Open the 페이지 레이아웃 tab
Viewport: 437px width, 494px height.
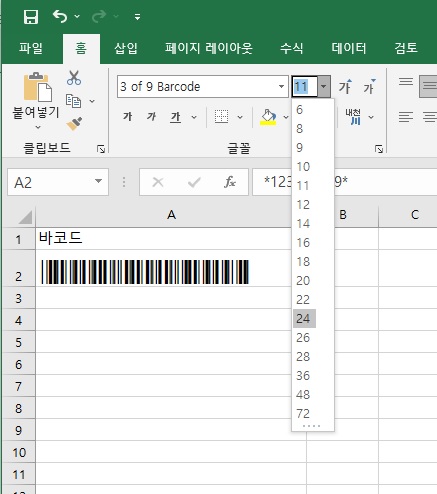pyautogui.click(x=209, y=48)
